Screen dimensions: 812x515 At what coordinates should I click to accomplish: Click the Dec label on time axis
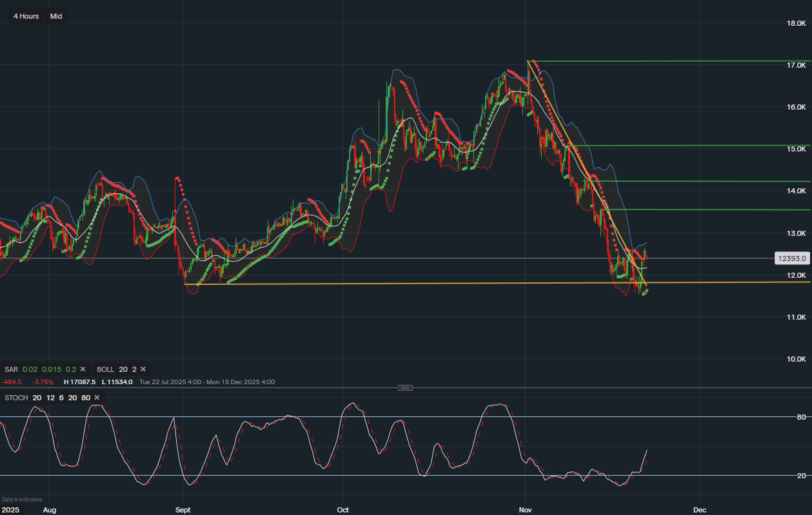click(x=699, y=510)
